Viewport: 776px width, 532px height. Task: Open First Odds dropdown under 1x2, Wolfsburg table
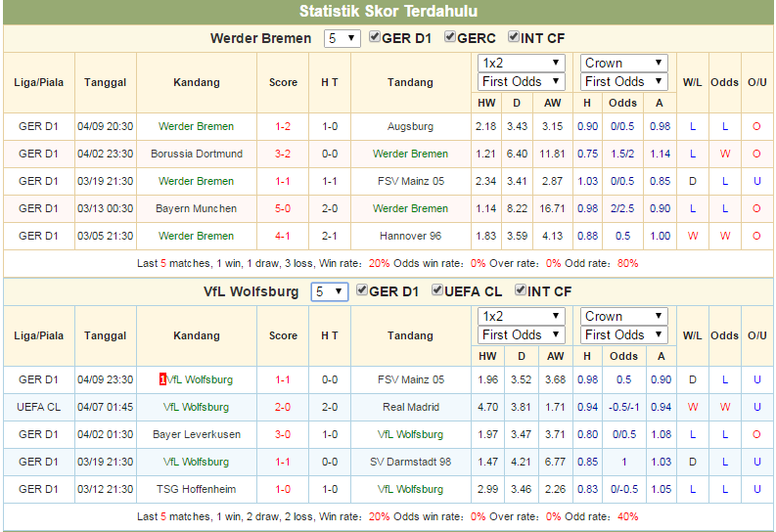(x=522, y=334)
